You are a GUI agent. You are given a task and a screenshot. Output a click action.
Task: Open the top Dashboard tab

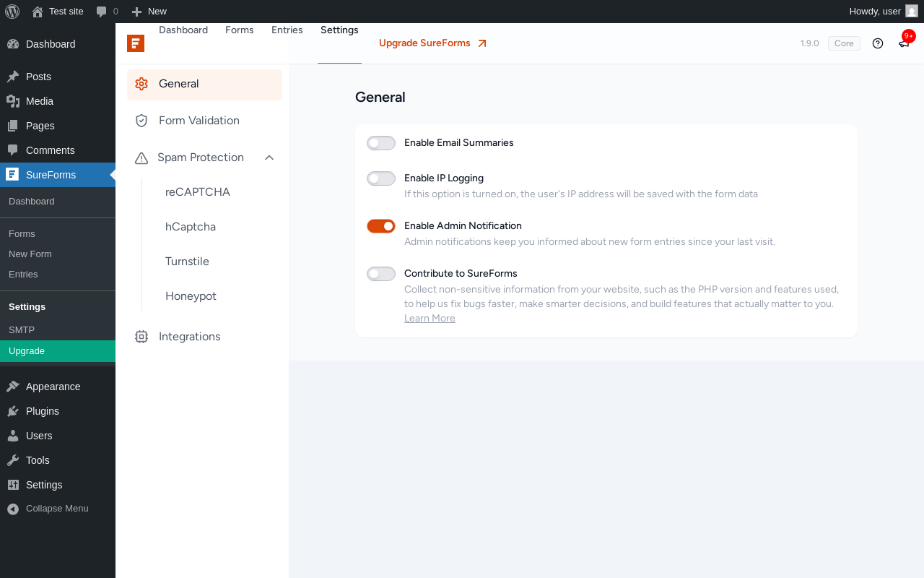tap(183, 30)
